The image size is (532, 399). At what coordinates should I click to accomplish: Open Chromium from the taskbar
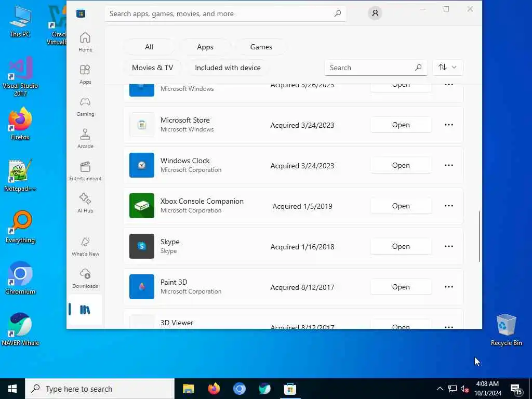pyautogui.click(x=239, y=389)
